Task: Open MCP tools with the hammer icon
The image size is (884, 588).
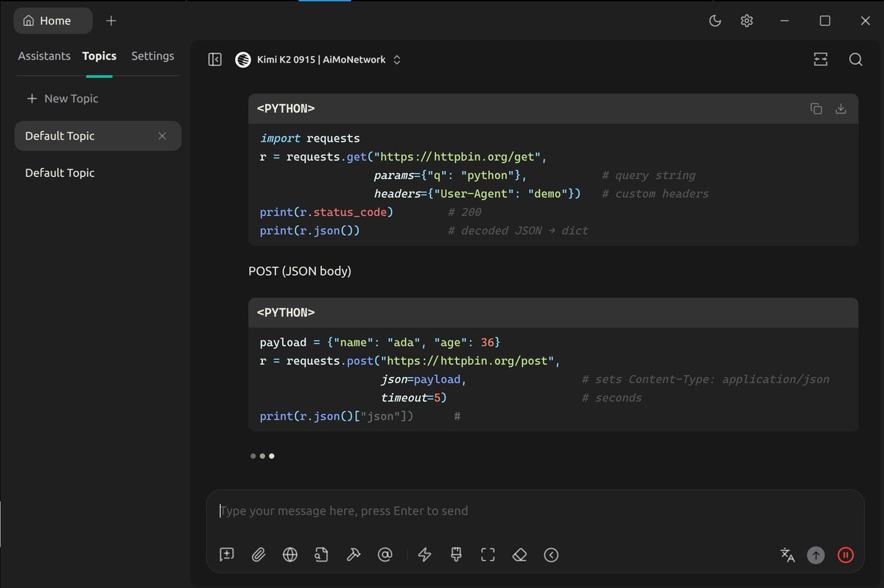Action: pos(353,555)
